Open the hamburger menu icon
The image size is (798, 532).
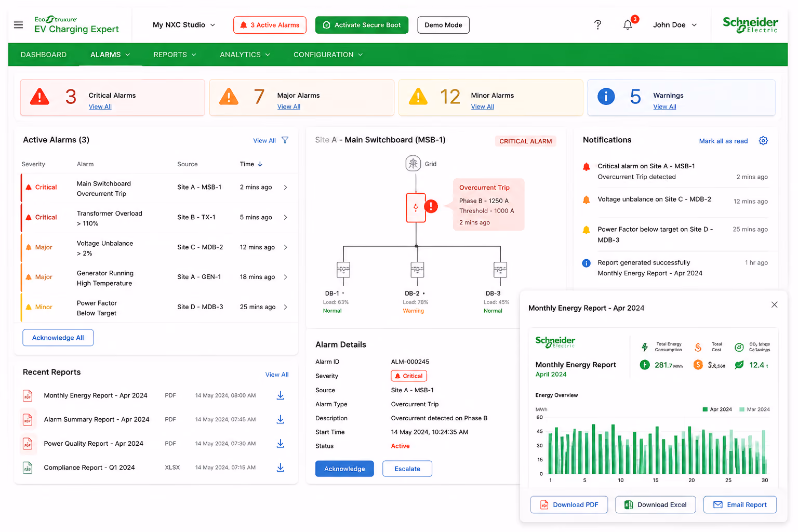(x=18, y=25)
